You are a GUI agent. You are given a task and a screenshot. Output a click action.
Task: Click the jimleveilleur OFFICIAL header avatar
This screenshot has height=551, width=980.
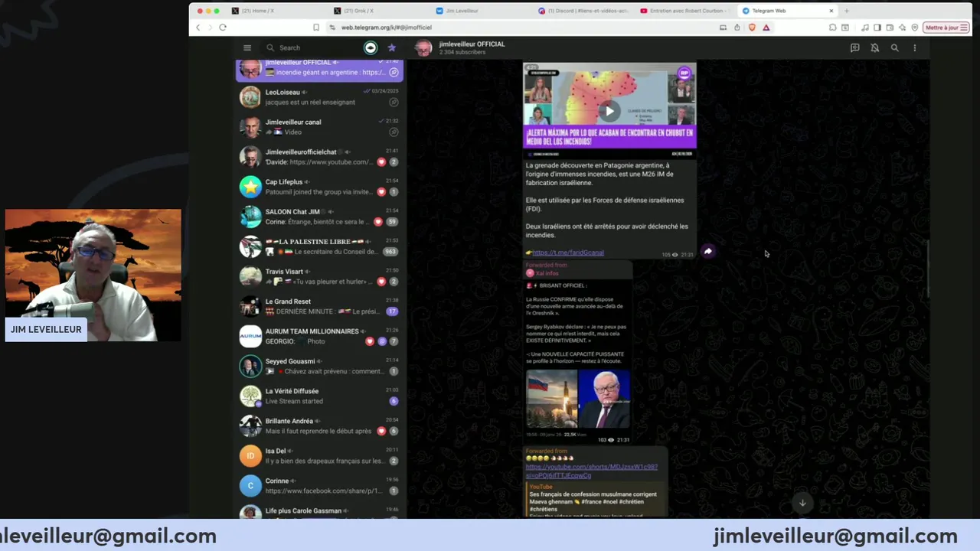[x=423, y=48]
